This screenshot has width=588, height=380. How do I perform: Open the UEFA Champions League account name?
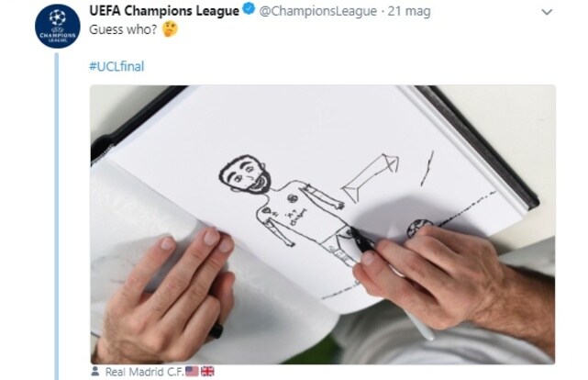[x=164, y=11]
